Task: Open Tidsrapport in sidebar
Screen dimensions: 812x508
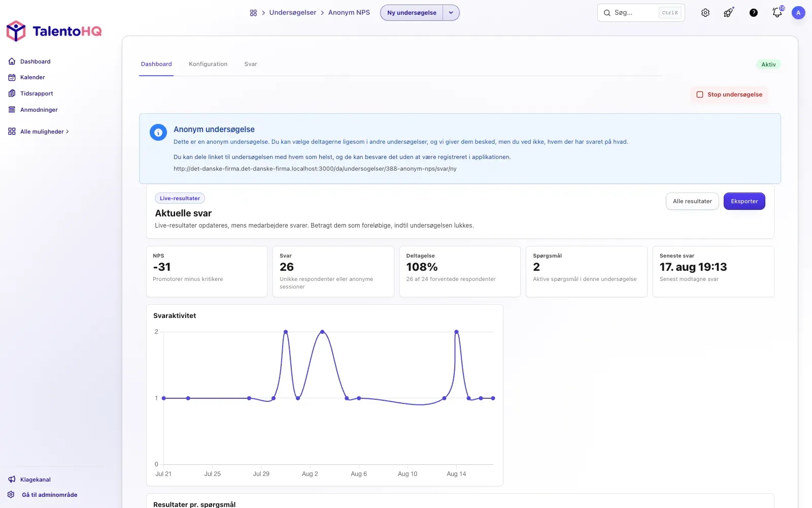Action: click(37, 93)
